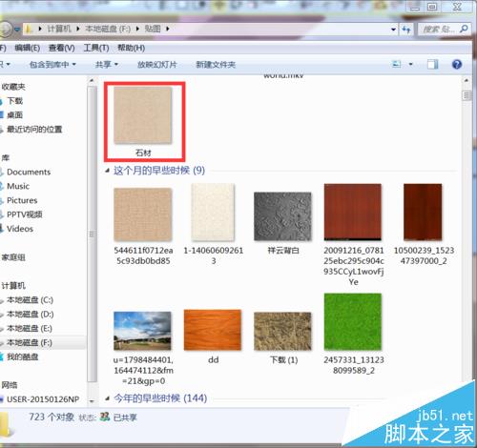Toggle the preview pane icon
The image size is (477, 448).
tap(432, 65)
